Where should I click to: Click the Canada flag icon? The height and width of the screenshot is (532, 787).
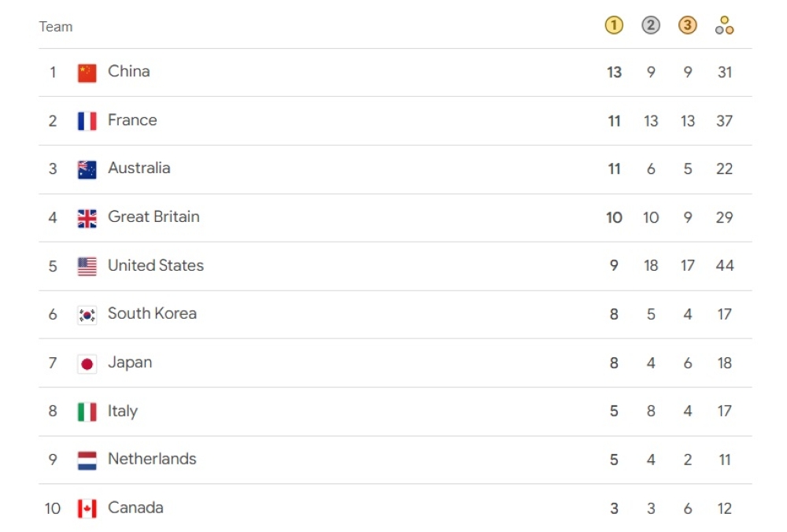click(87, 508)
